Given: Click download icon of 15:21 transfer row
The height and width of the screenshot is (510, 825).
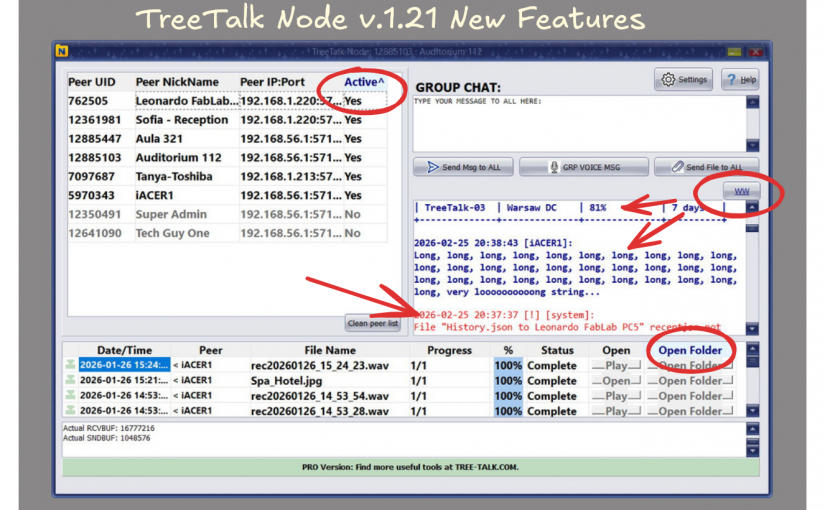Looking at the screenshot, I should (x=71, y=379).
